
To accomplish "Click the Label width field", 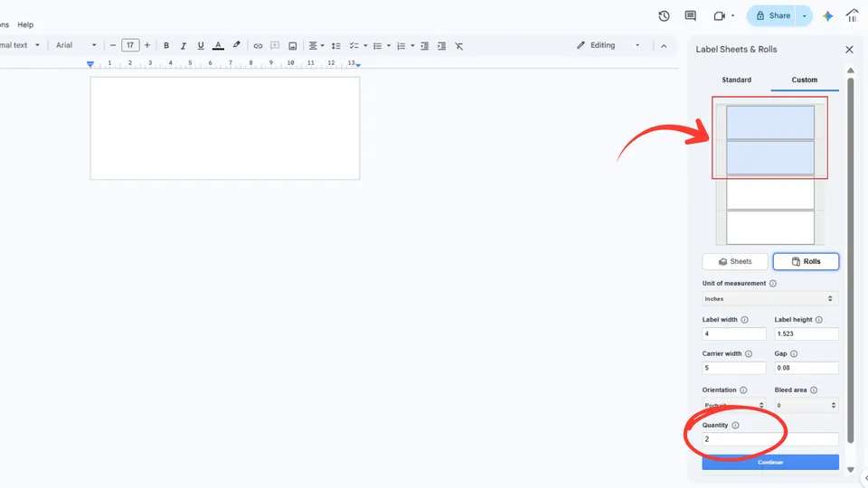I will (x=734, y=333).
